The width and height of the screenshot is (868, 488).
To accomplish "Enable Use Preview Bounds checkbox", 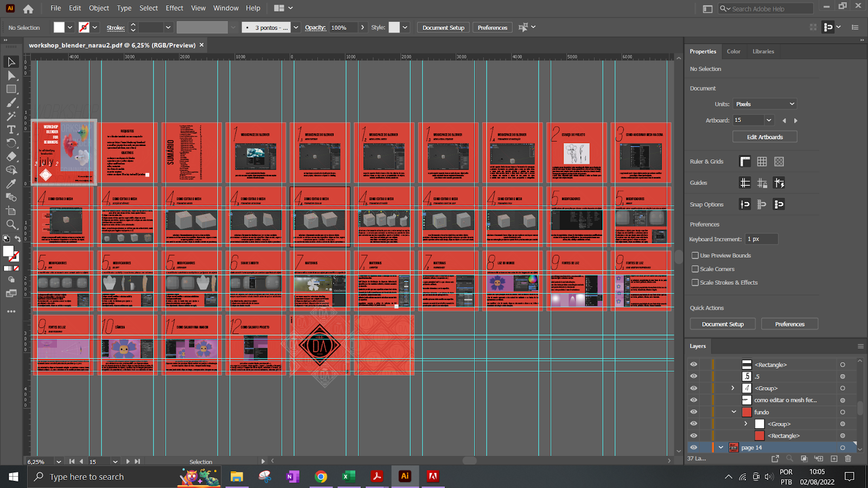I will pyautogui.click(x=695, y=255).
